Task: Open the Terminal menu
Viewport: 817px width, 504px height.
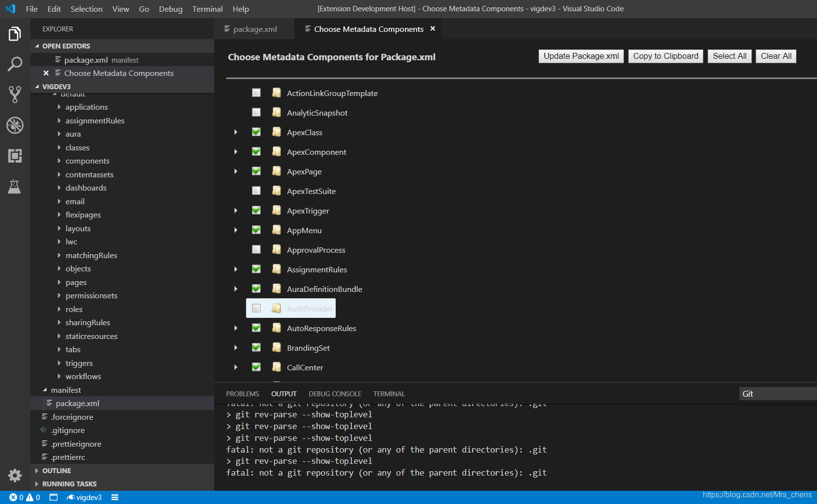Action: [x=207, y=8]
